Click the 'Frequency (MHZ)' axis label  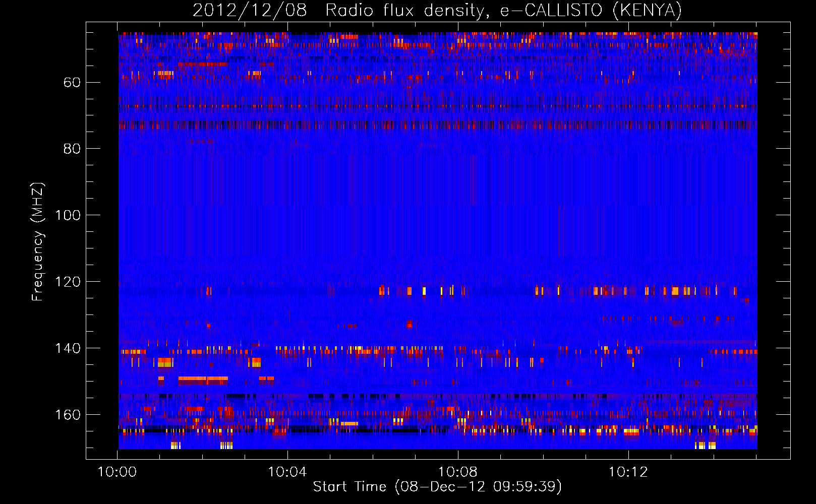pos(38,241)
